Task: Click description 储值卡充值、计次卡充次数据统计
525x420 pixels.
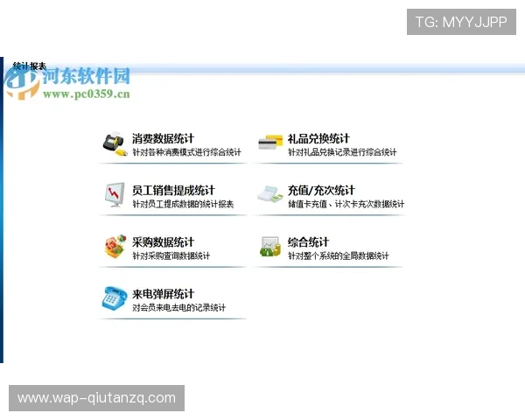Action: (346, 204)
